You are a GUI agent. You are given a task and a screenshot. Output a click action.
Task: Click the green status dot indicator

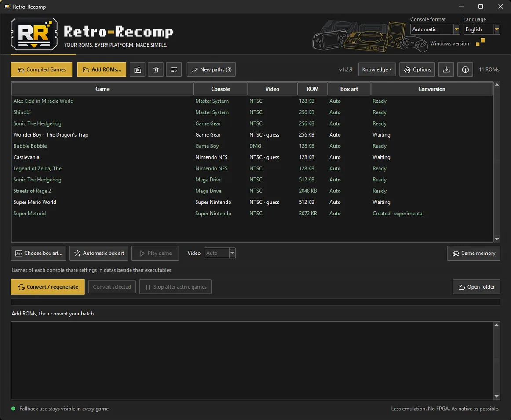pyautogui.click(x=13, y=409)
